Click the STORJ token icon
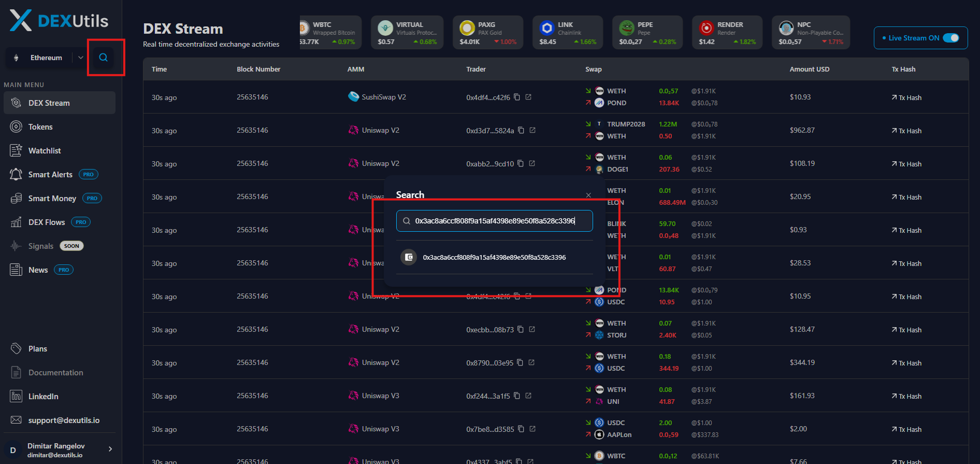This screenshot has height=464, width=980. 599,335
